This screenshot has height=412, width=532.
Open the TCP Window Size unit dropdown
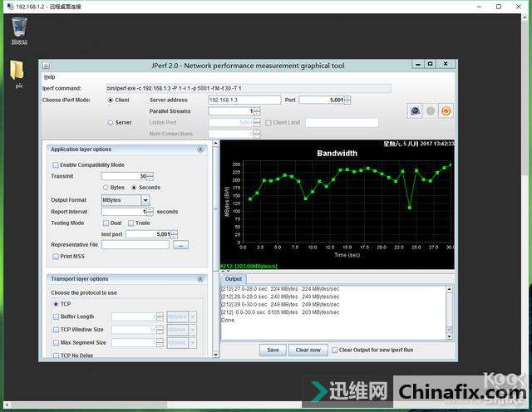(193, 330)
